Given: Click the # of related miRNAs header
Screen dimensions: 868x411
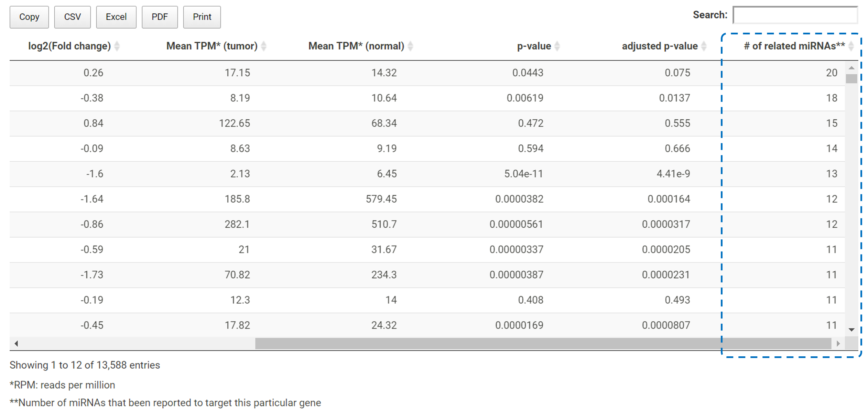Looking at the screenshot, I should point(794,46).
